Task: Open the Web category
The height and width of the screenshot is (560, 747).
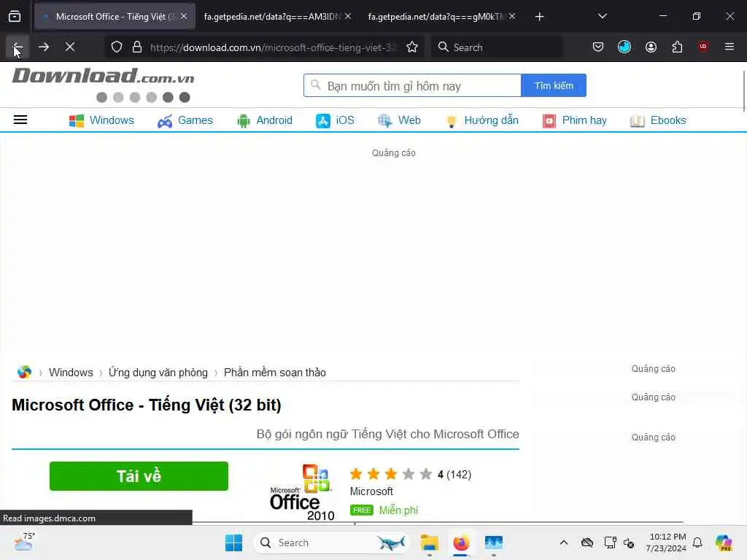Action: (x=399, y=120)
